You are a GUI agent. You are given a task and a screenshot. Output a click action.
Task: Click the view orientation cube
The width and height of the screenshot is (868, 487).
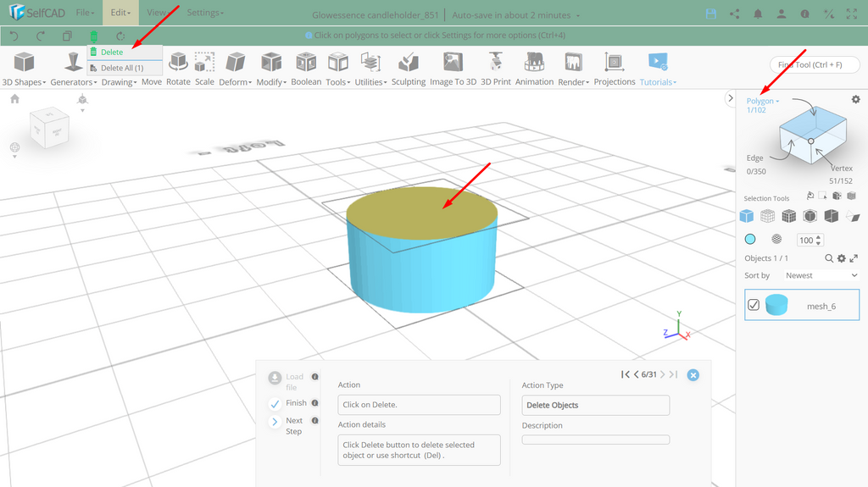point(49,128)
